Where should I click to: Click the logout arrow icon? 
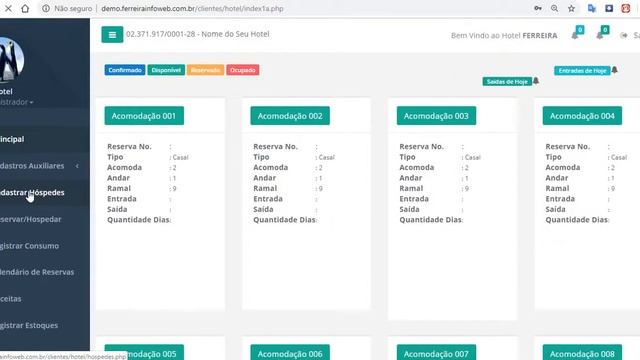click(x=624, y=36)
